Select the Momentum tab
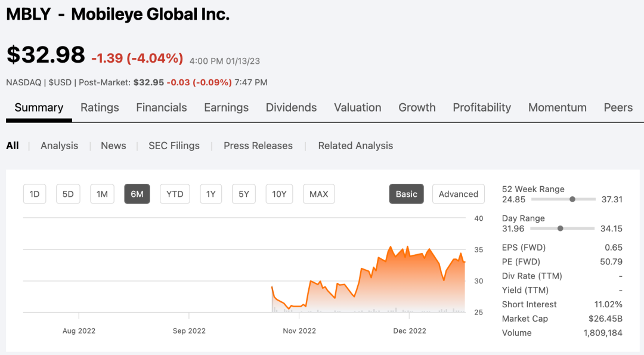The width and height of the screenshot is (644, 355). pos(557,108)
